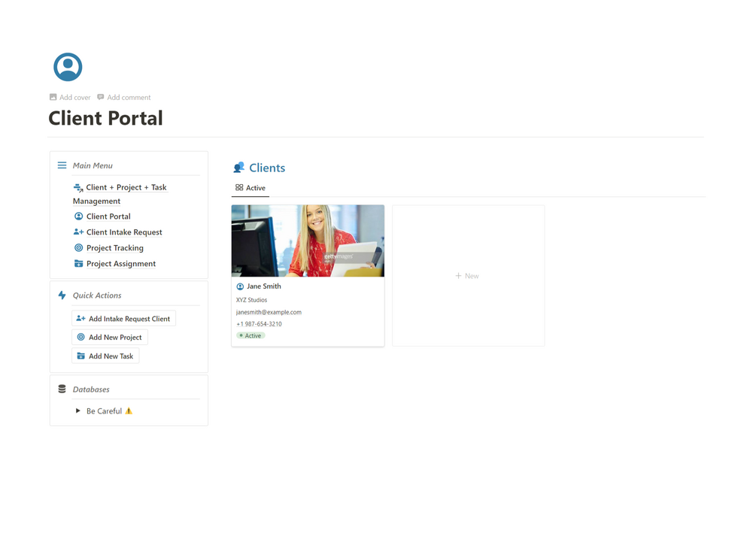Click the Clients heading people icon

238,168
